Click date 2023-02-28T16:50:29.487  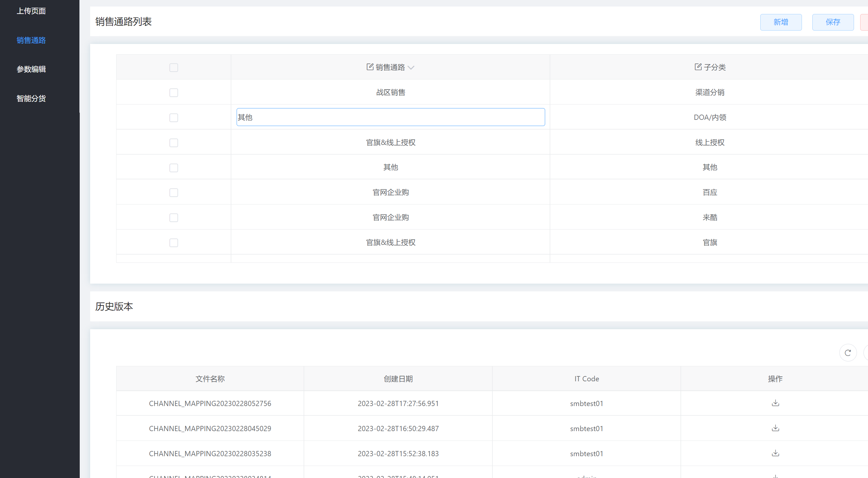(x=398, y=429)
